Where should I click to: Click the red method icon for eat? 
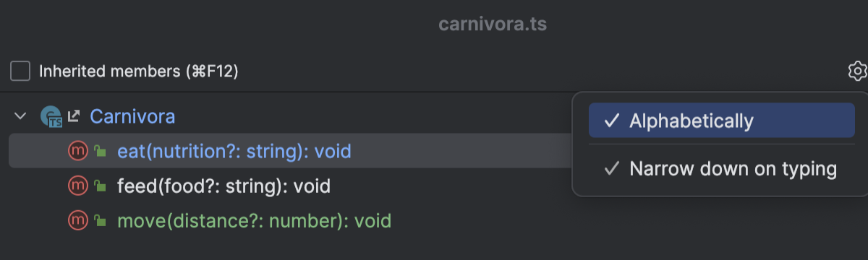(77, 152)
